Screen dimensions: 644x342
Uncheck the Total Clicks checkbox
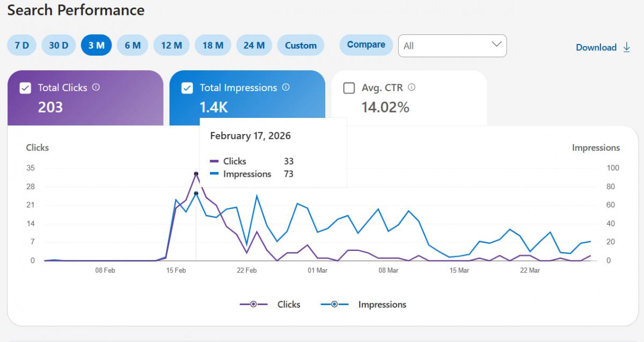point(25,88)
